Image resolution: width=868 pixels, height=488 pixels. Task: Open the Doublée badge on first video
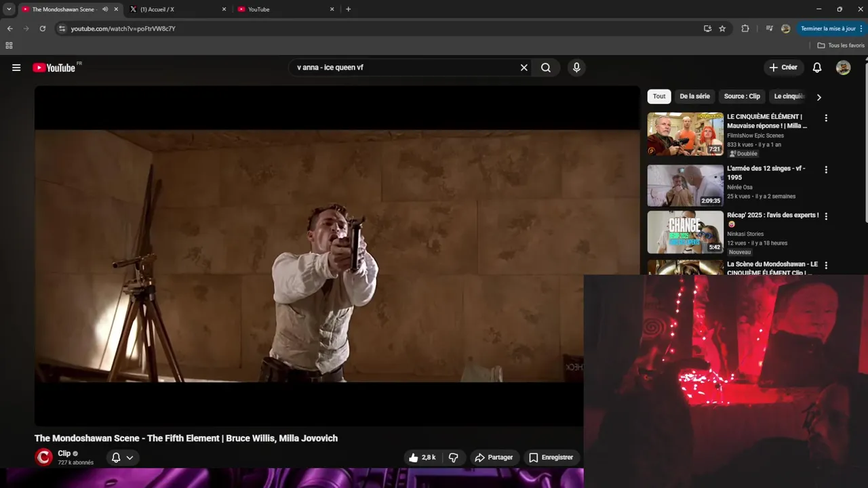743,154
